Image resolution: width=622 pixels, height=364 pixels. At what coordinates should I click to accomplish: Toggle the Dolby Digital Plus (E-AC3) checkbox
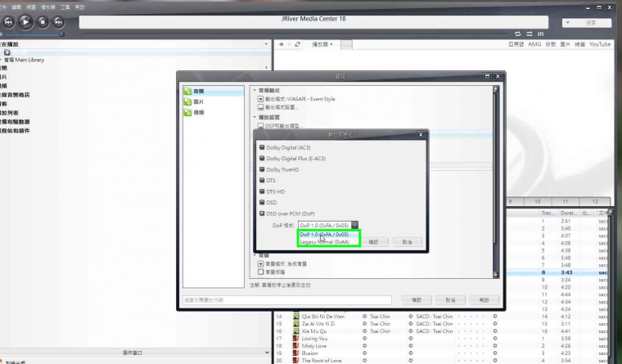click(x=262, y=158)
